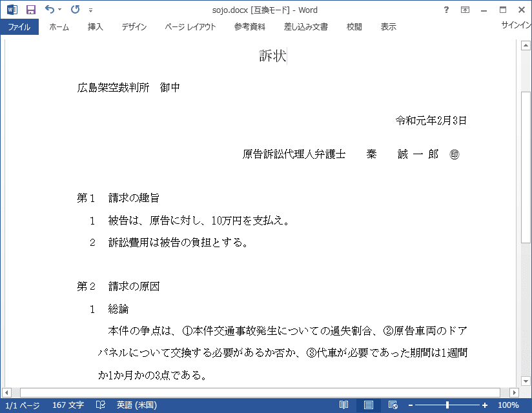This screenshot has width=532, height=413.
Task: Open the ribbon display options icon
Action: point(465,10)
